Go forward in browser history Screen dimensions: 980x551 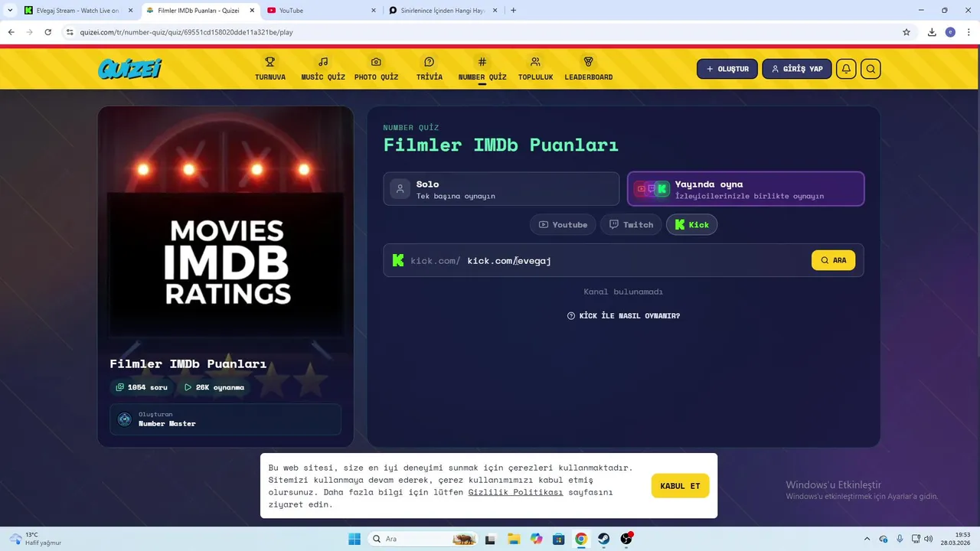29,32
